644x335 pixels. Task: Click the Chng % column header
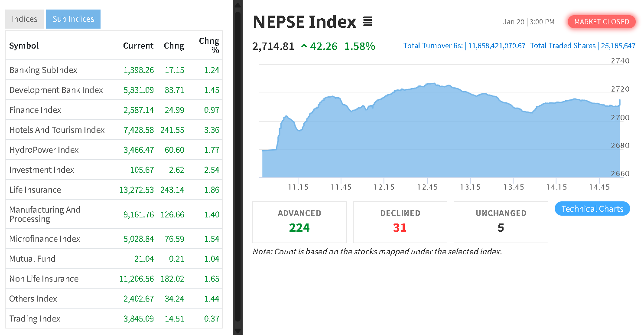click(209, 45)
